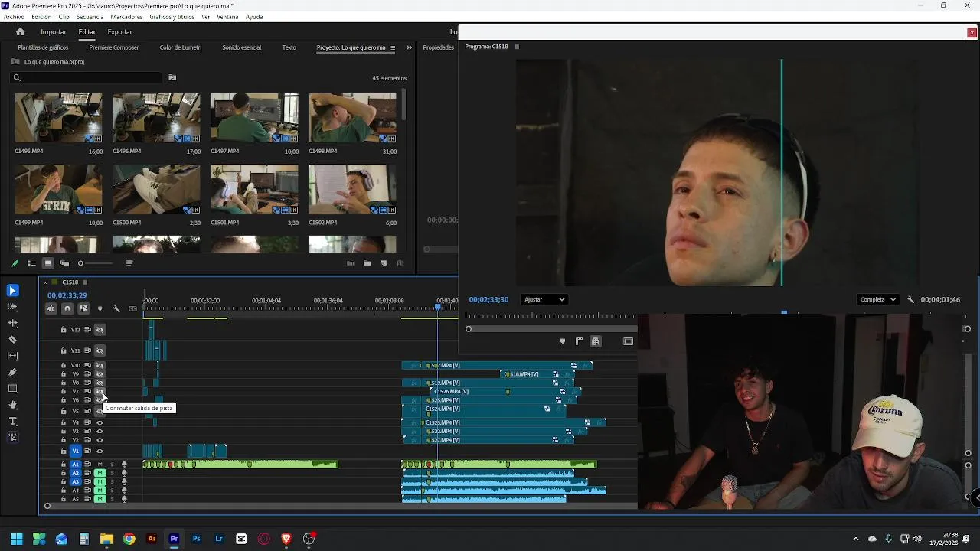The image size is (980, 551).
Task: Toggle the V11 track output eye
Action: tap(100, 350)
